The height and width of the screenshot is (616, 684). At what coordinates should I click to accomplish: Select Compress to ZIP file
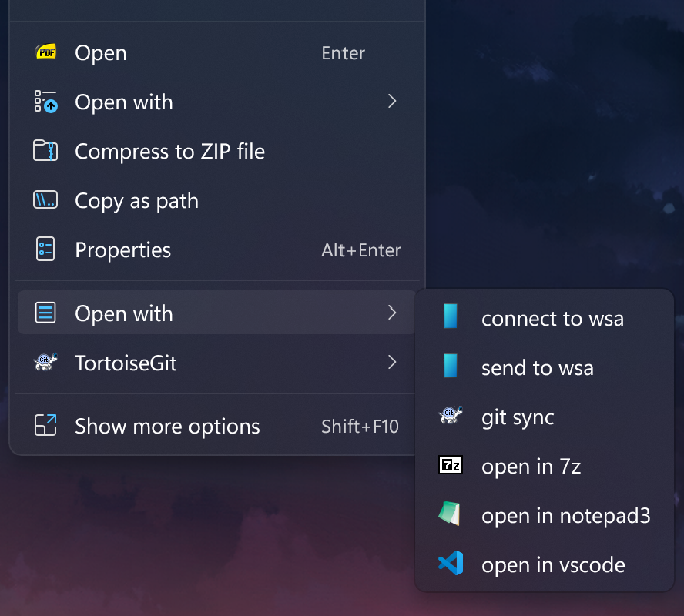(169, 152)
